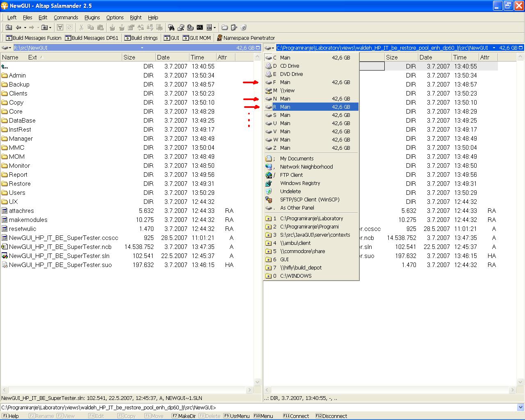The width and height of the screenshot is (525, 420).
Task: Click the recycle bin toolbar icon
Action: point(244,27)
